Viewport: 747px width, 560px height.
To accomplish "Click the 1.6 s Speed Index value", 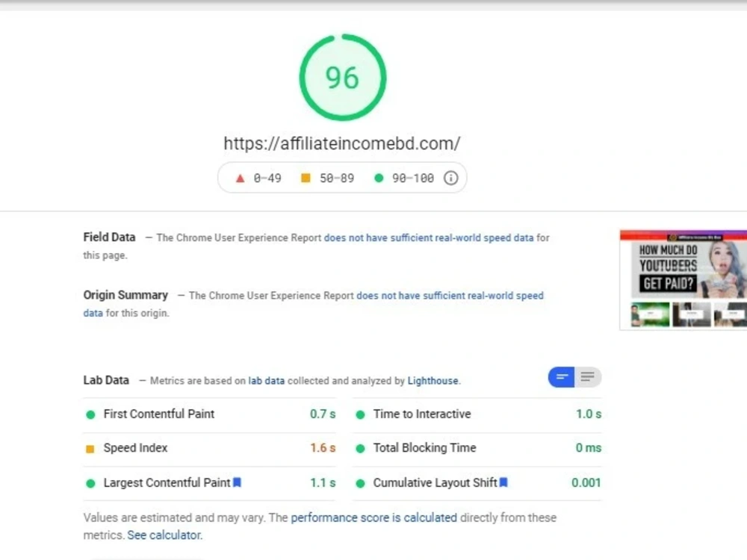I will tap(323, 448).
